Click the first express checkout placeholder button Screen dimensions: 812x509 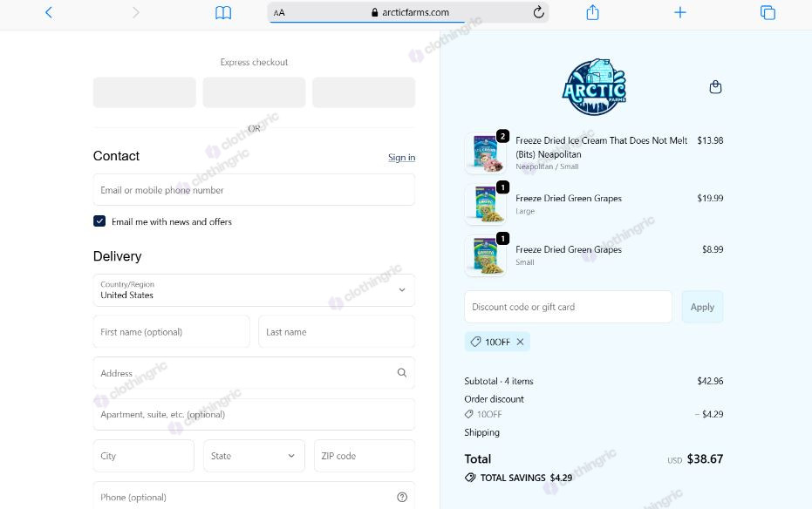point(145,92)
